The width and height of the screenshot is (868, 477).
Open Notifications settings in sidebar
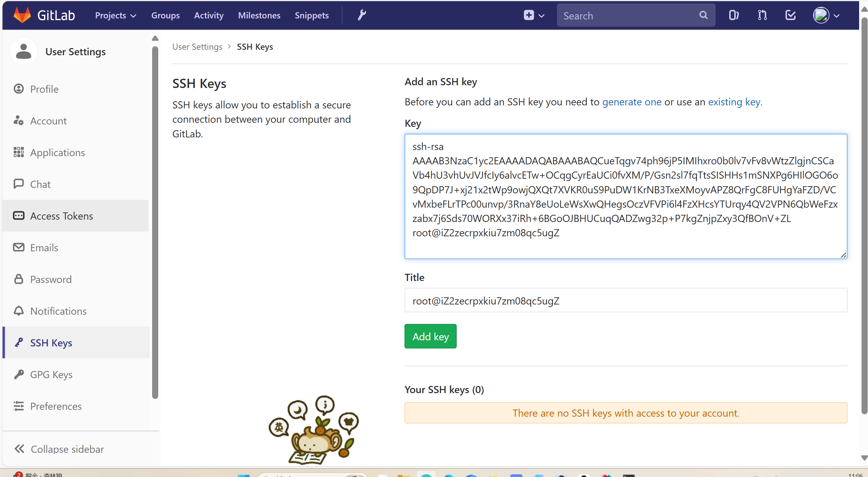(x=58, y=311)
